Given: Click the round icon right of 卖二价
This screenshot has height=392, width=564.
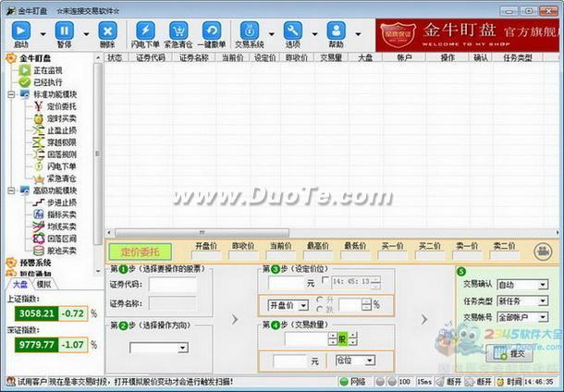Looking at the screenshot, I should coord(543,251).
